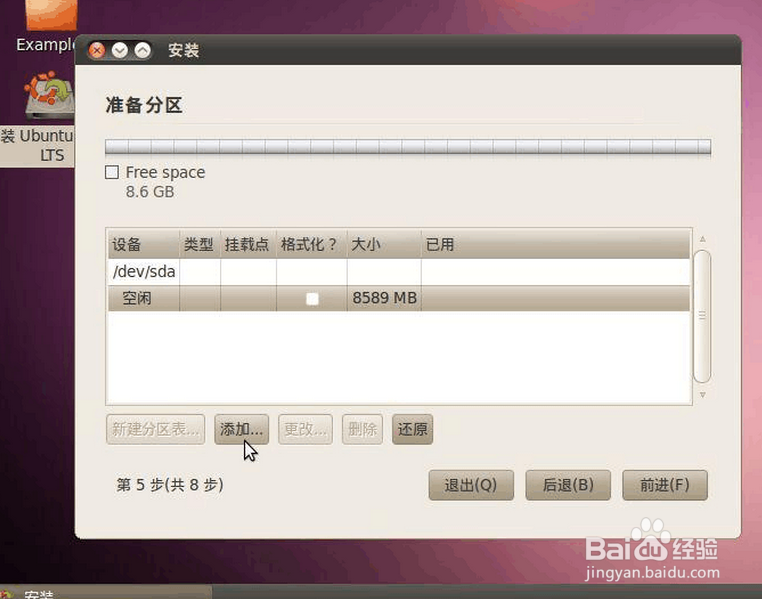Click the Free space legend color box

tap(112, 172)
